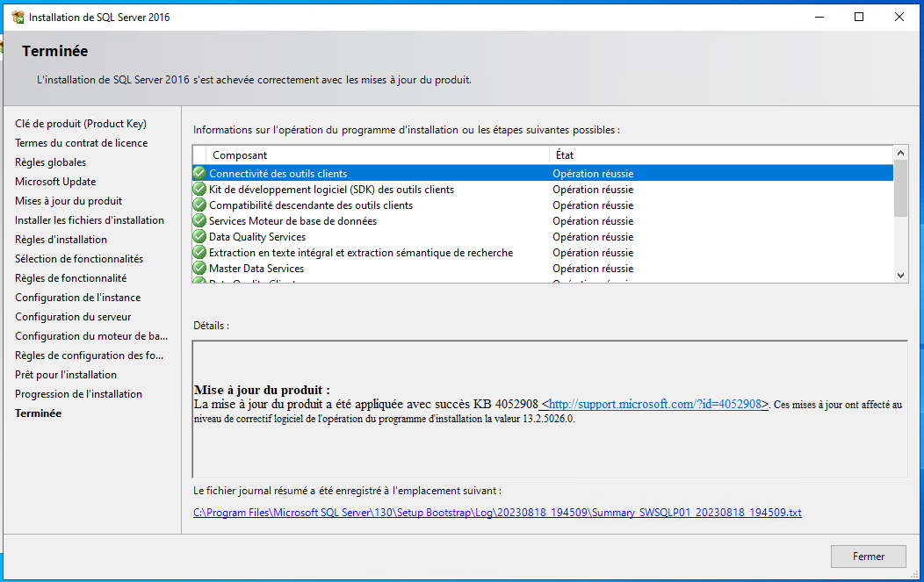Screen dimensions: 924x582
Task: Click the Clé de produit (Product Key) step
Action: (81, 124)
